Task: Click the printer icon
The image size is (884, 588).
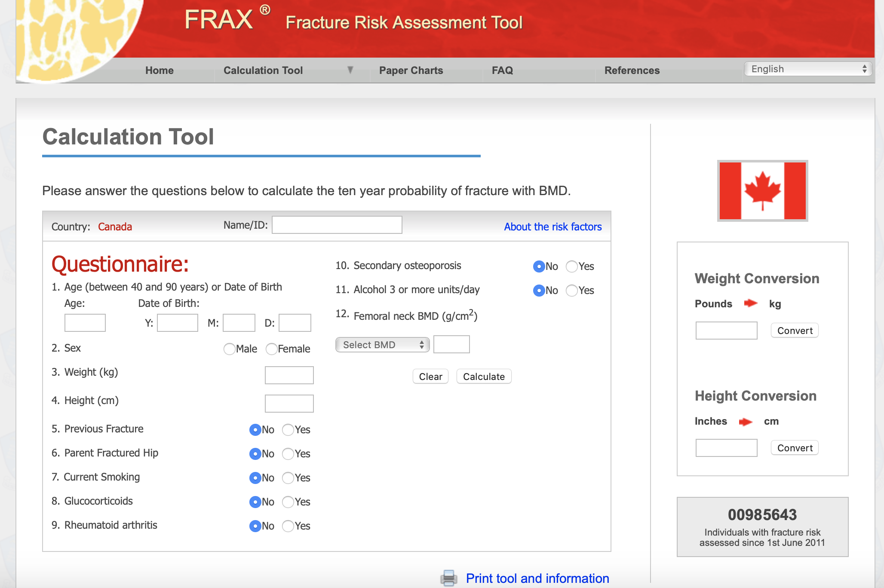Action: click(x=449, y=578)
